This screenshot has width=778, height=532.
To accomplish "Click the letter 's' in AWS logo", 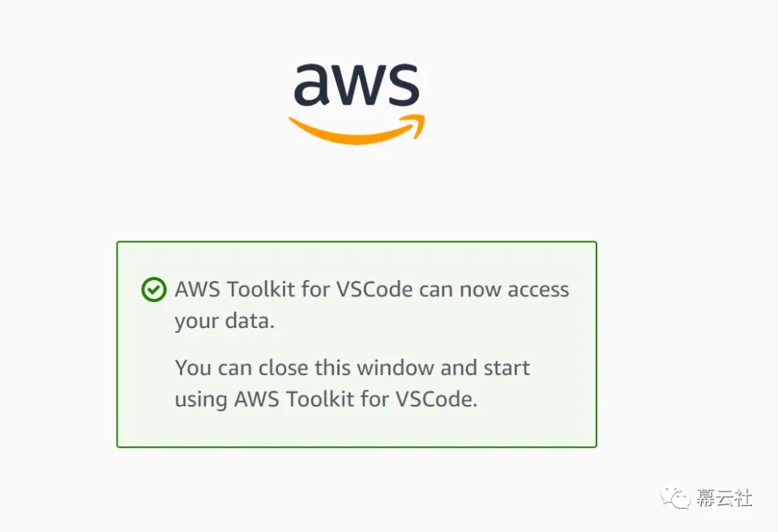I will pyautogui.click(x=404, y=85).
